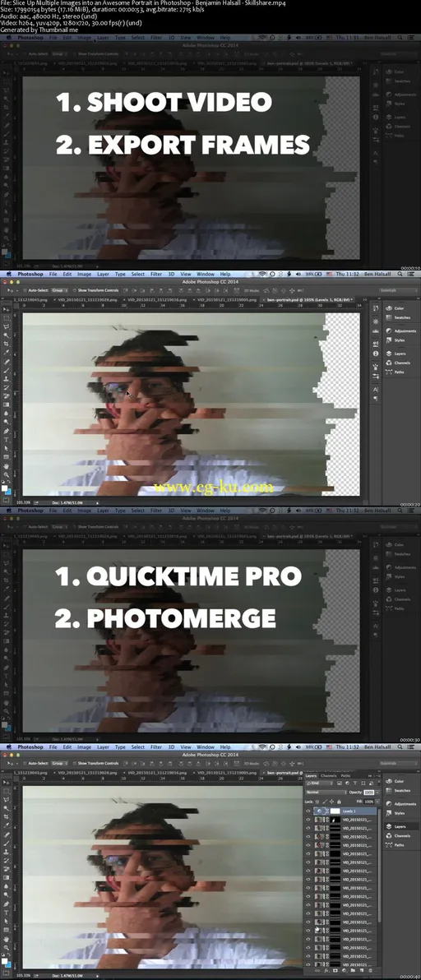Click the filter for type layers icon
Image resolution: width=421 pixels, height=980 pixels.
[355, 784]
